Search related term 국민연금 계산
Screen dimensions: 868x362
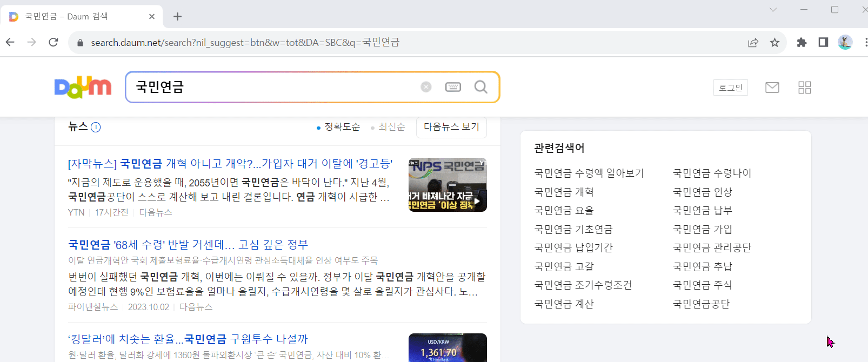point(564,304)
